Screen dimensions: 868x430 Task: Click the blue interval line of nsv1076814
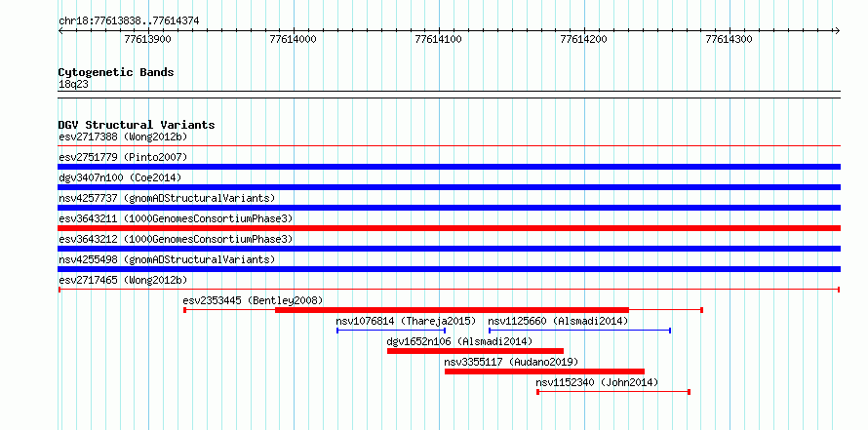391,331
